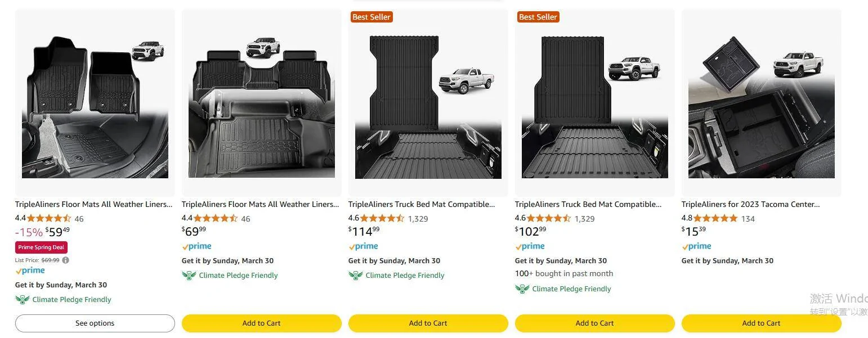Add the $114.99 truck bed mat to cart

(x=428, y=323)
